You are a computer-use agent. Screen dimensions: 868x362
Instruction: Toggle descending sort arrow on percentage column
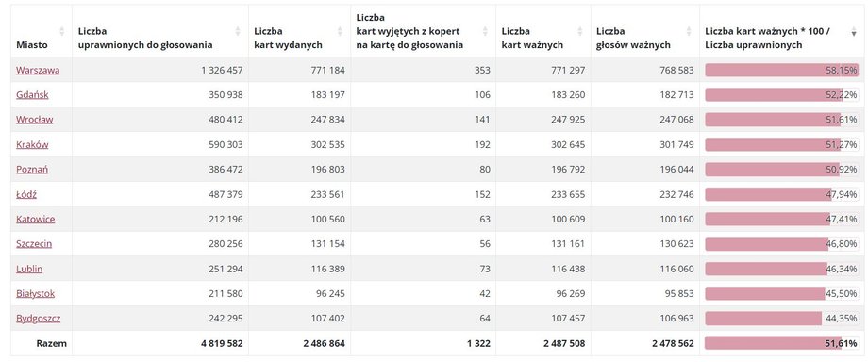[854, 33]
